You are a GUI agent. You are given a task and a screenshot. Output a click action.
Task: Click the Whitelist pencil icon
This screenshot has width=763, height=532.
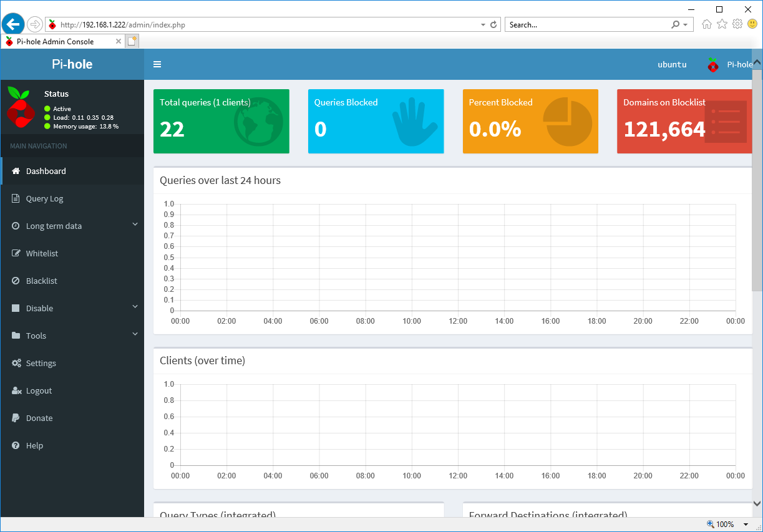[16, 253]
